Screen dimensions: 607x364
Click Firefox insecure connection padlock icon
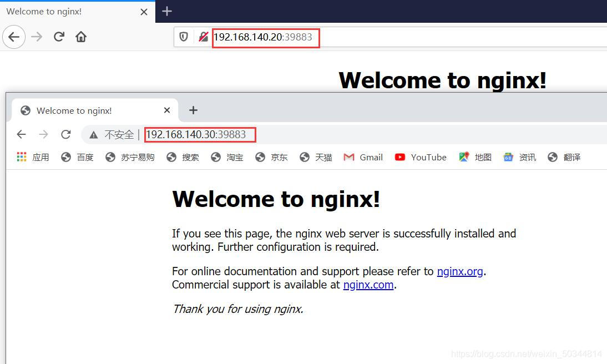pyautogui.click(x=203, y=37)
